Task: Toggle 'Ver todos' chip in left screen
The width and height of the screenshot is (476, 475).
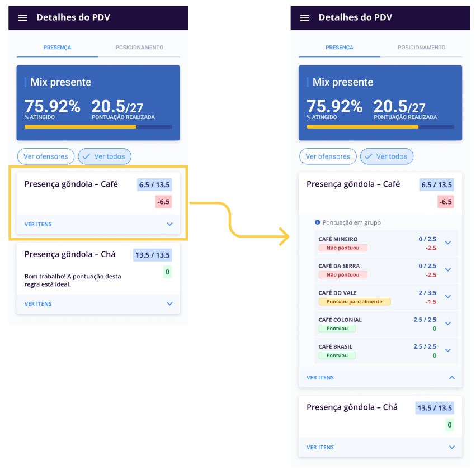Action: [105, 156]
